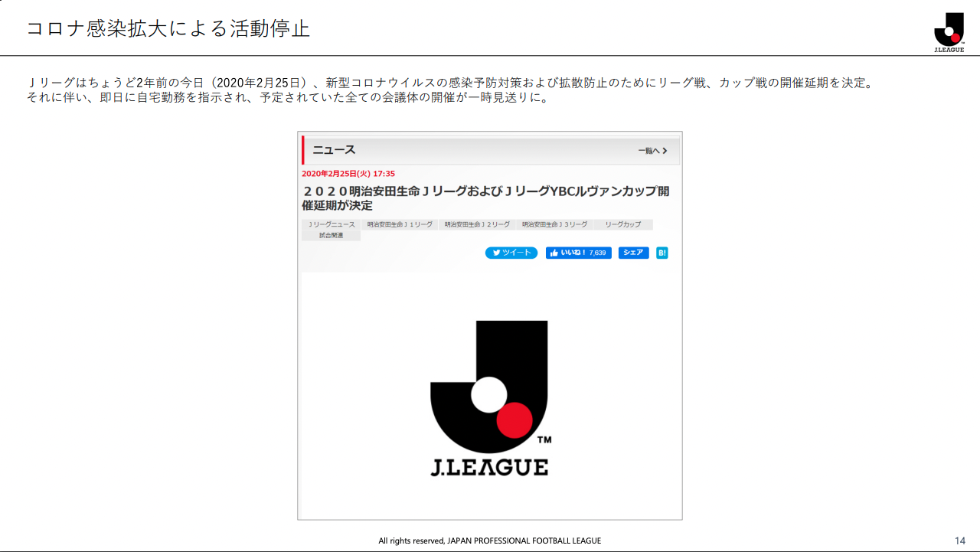The image size is (980, 552).
Task: Click the date 2020年2月25日(火) 17:35
Action: click(348, 174)
